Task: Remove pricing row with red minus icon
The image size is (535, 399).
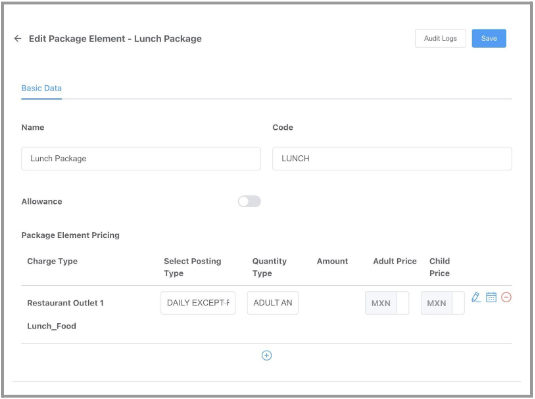Action: coord(506,297)
